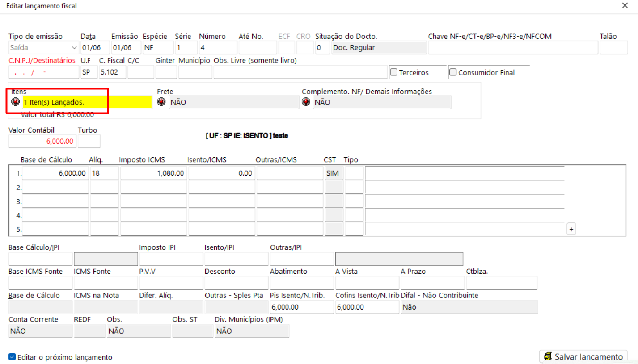Click the Espécie field with NF
Image resolution: width=638 pixels, height=364 pixels.
click(157, 47)
